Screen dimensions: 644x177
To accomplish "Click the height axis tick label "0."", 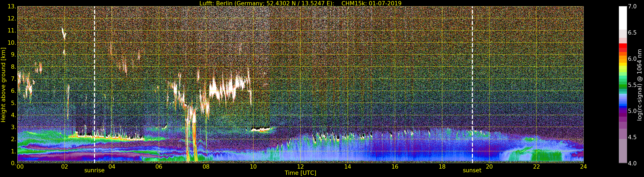I will (x=13, y=163).
